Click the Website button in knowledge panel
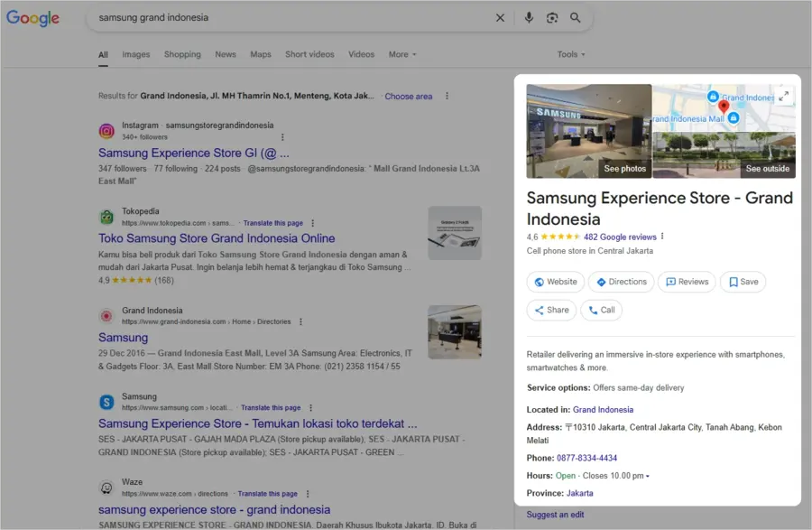Image resolution: width=812 pixels, height=530 pixels. (556, 282)
